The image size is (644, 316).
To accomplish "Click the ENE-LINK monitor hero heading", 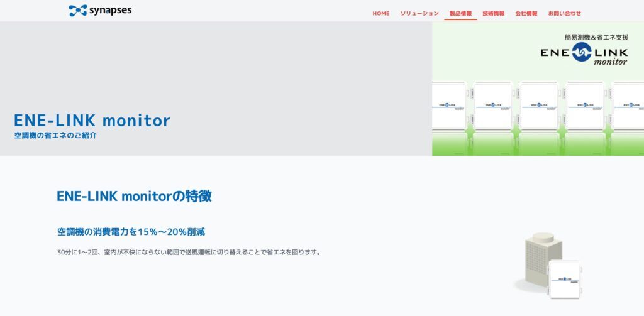I will pos(92,121).
